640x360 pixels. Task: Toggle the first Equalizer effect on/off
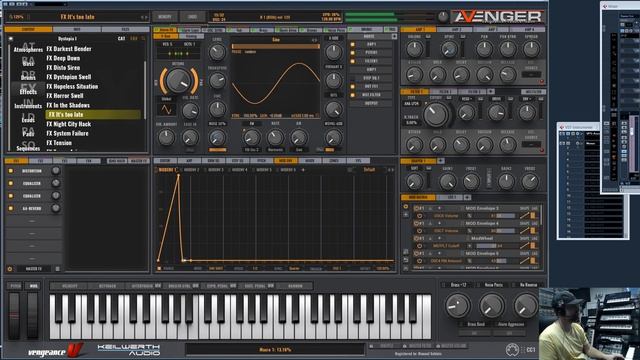coord(11,183)
